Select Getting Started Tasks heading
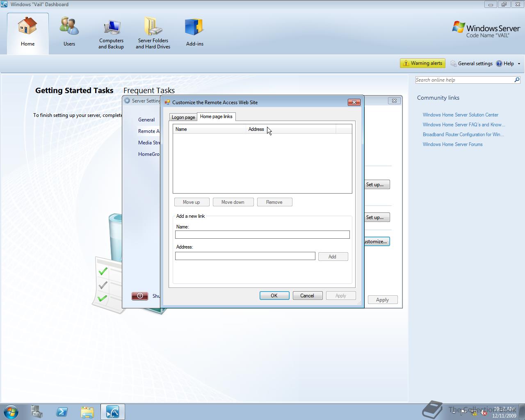This screenshot has width=525, height=420. coord(74,91)
